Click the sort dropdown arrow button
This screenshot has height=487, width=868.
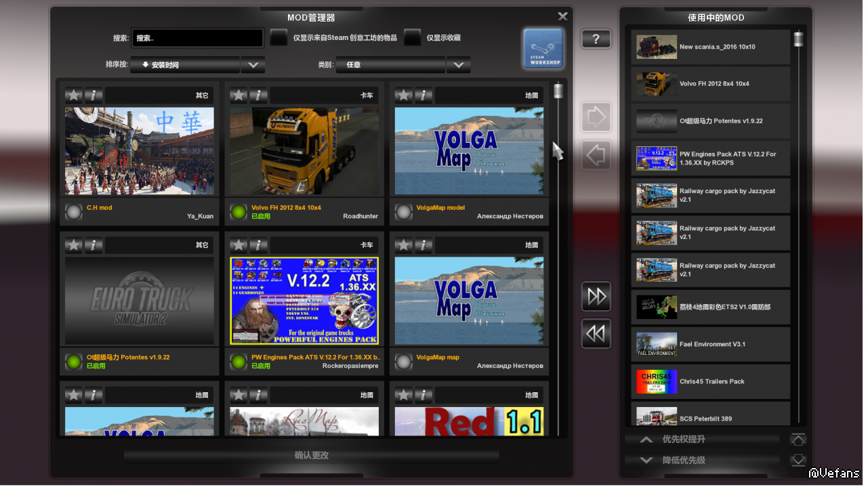[x=253, y=65]
